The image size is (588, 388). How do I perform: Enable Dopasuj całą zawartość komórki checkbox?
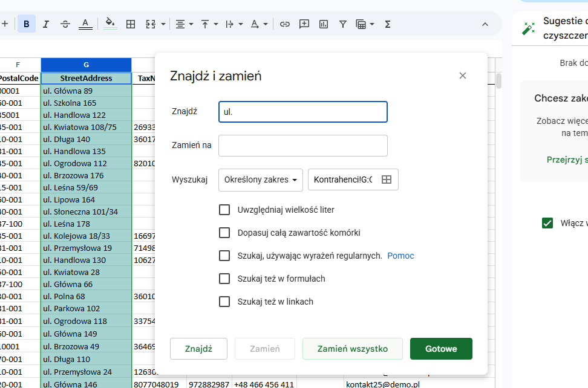click(x=224, y=233)
